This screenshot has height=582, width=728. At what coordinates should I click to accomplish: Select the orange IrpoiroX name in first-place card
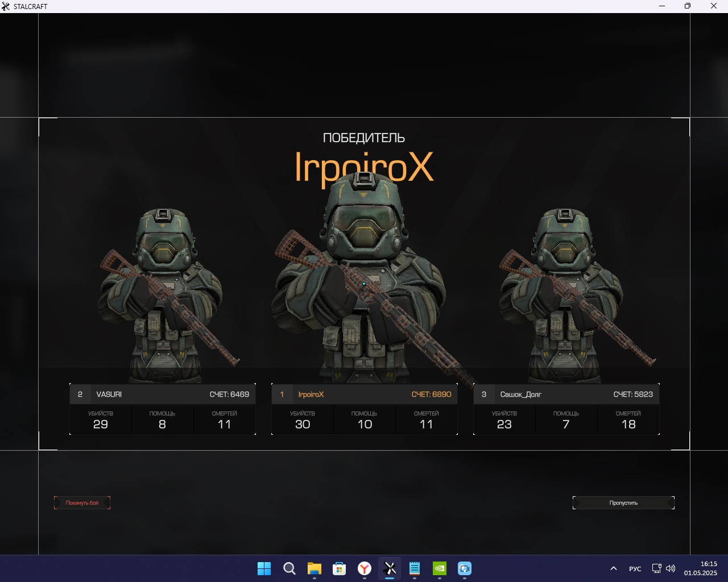tap(311, 394)
